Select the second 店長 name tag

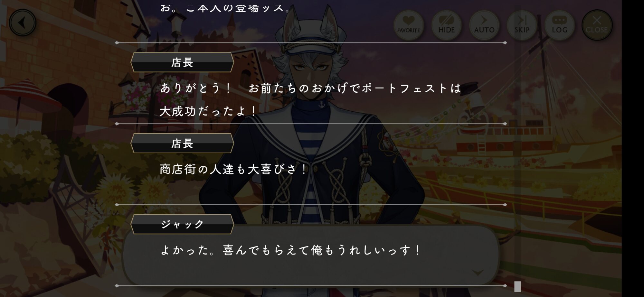(x=182, y=143)
